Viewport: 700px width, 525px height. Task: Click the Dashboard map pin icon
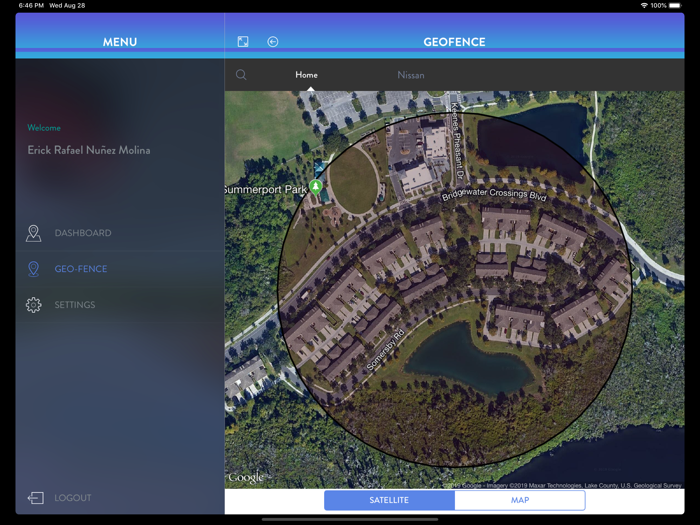pos(33,233)
